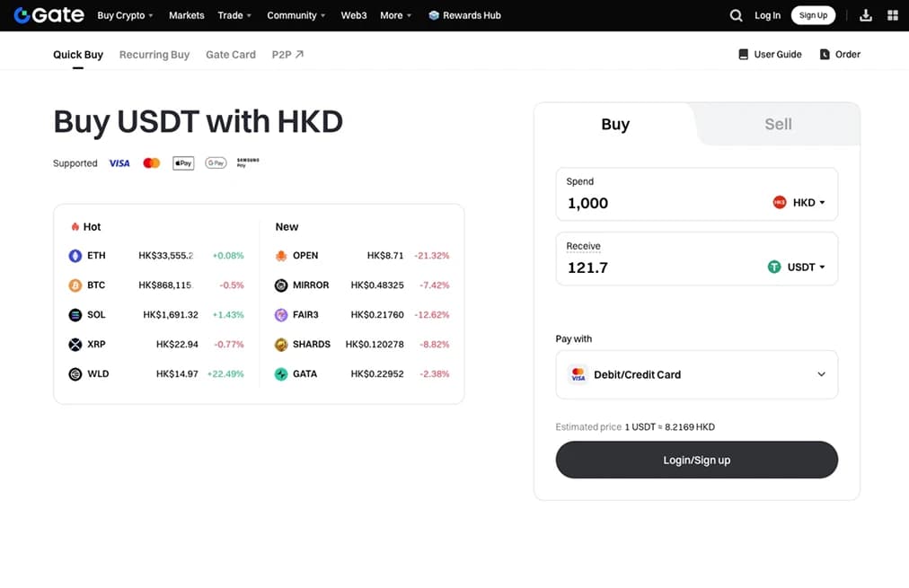This screenshot has height=588, width=909.
Task: Click the download app icon
Action: [866, 15]
